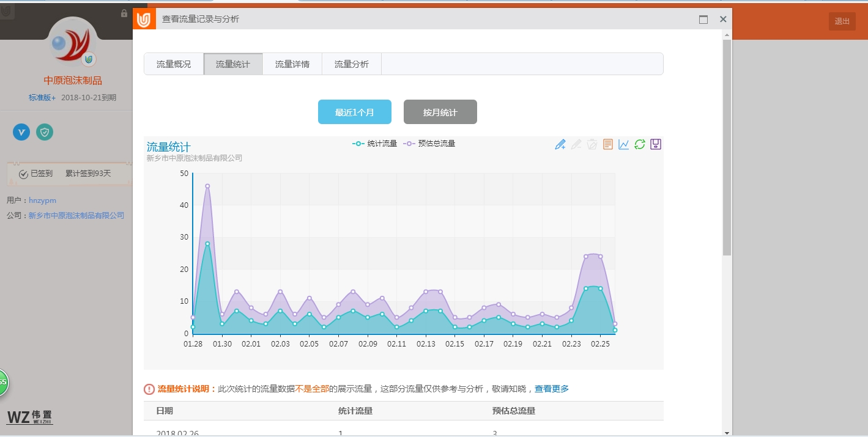The height and width of the screenshot is (437, 868).
Task: Click the green shield security badge
Action: pyautogui.click(x=45, y=132)
